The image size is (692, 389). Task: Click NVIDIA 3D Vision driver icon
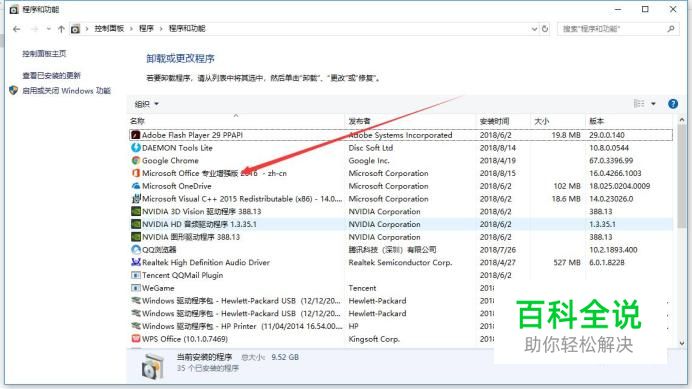(136, 211)
